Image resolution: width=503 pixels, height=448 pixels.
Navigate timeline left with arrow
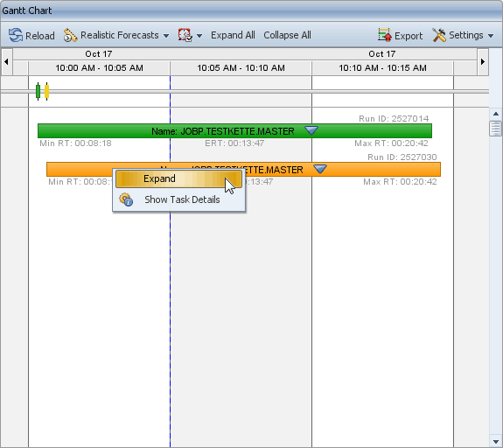tap(6, 61)
